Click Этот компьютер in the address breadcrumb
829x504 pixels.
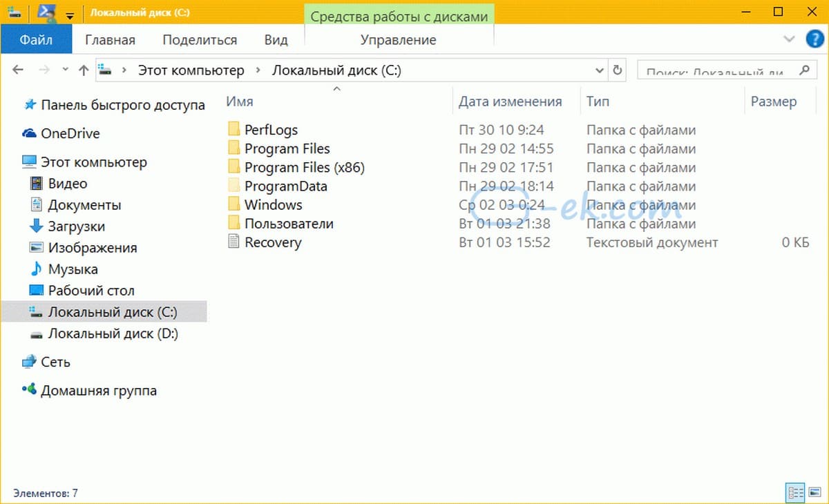pyautogui.click(x=191, y=70)
